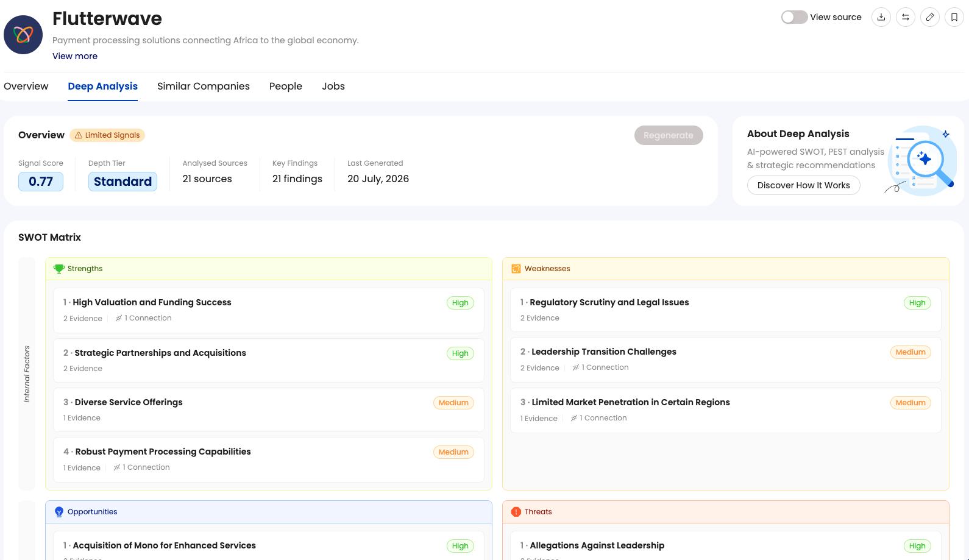Toggle the View source switch
This screenshot has height=560, width=969.
(795, 17)
